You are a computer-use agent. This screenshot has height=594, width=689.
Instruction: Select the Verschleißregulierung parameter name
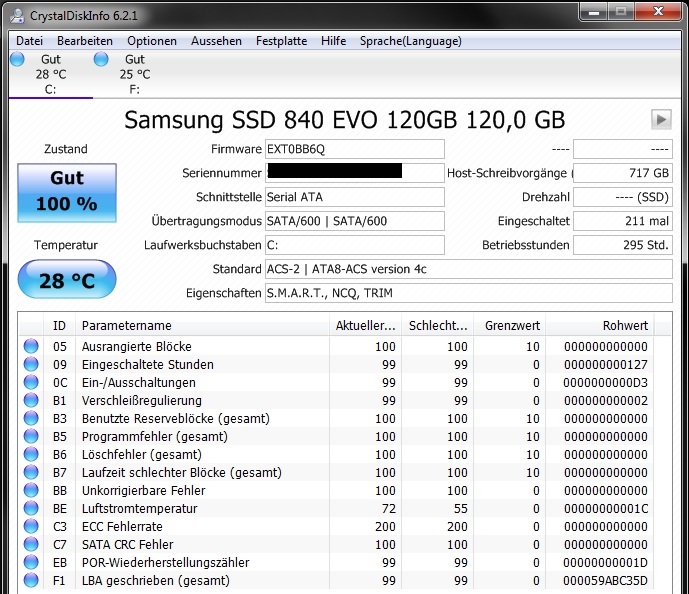141,401
